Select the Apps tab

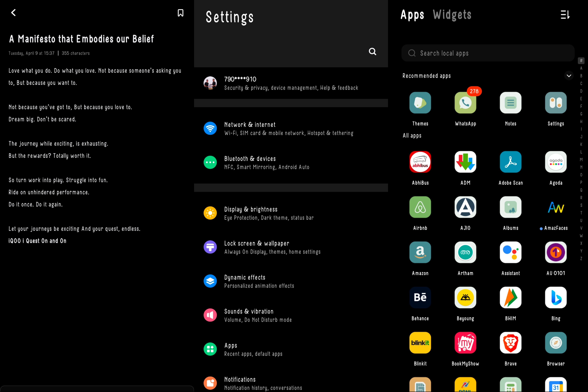coord(412,15)
